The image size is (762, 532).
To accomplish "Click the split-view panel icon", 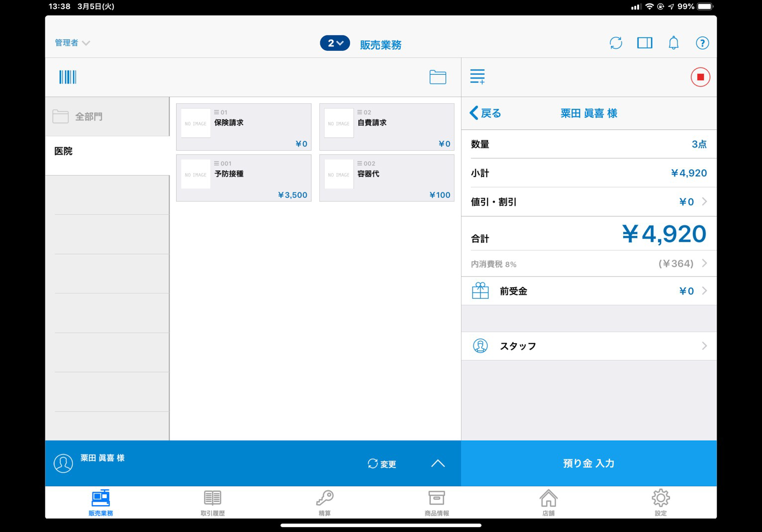I will coord(645,43).
